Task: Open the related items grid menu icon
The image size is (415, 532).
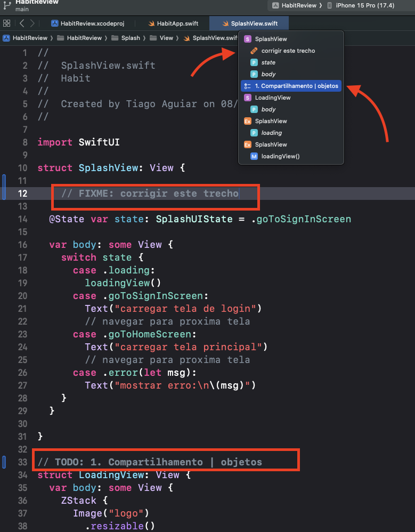Action: click(x=6, y=23)
